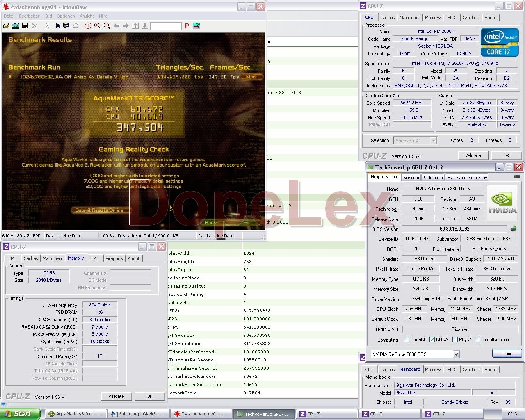Click the Core Speed 5527.2 MHz value
The height and width of the screenshot is (420, 525).
[412, 103]
